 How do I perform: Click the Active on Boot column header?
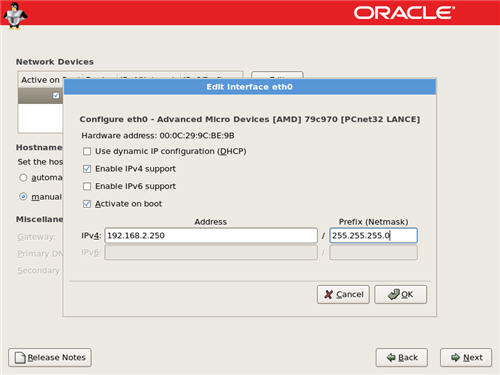coord(41,80)
